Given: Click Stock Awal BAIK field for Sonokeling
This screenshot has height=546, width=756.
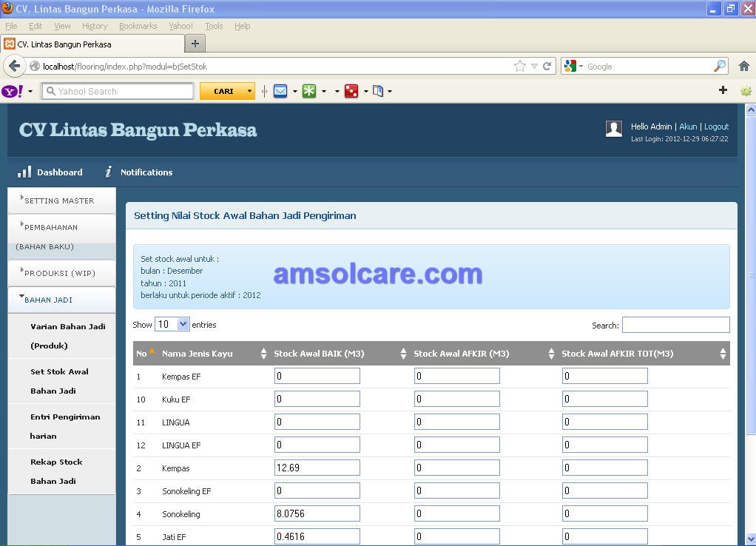Looking at the screenshot, I should [317, 513].
